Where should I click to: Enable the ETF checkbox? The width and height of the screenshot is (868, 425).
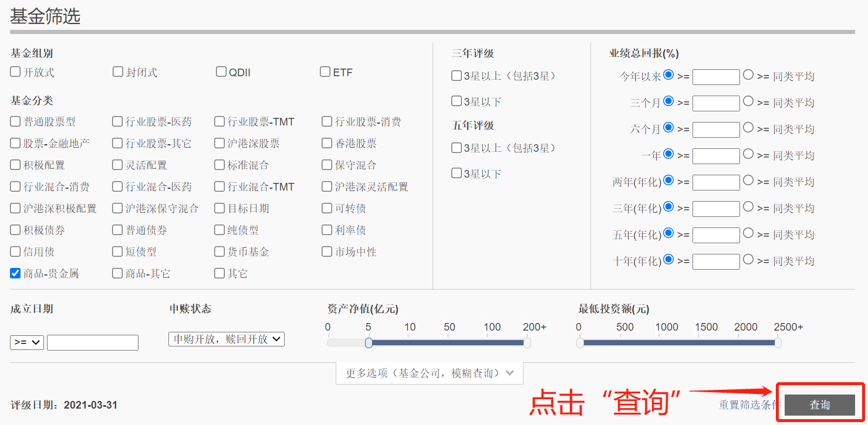click(x=325, y=72)
